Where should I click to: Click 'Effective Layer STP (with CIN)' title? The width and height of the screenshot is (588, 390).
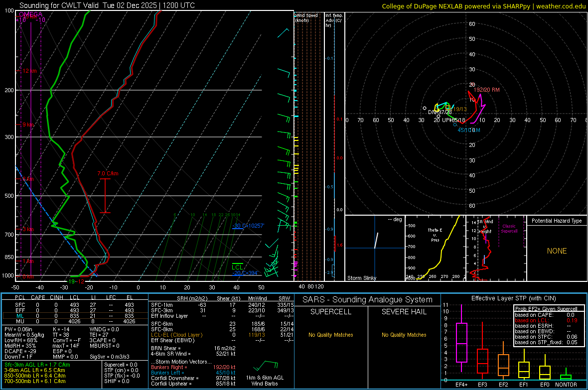point(513,298)
